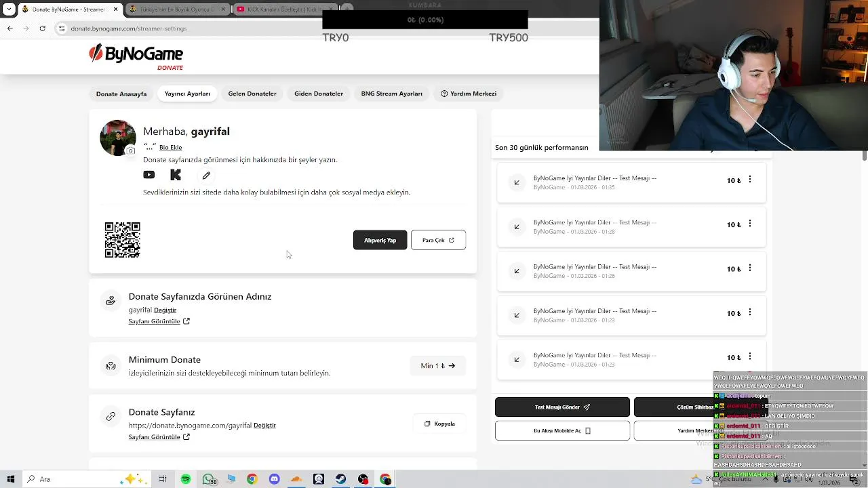The width and height of the screenshot is (868, 488).
Task: Open WhatsApp from the taskbar
Action: tap(208, 479)
